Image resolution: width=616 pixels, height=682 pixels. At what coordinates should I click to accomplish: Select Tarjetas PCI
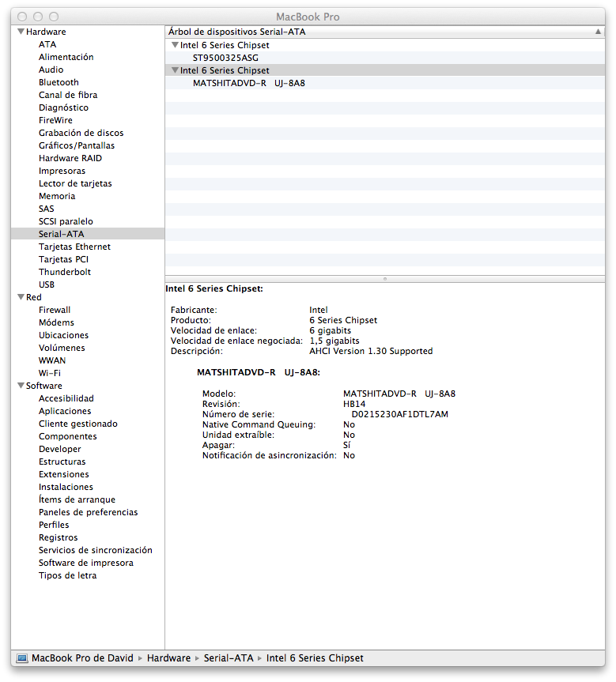coord(63,259)
